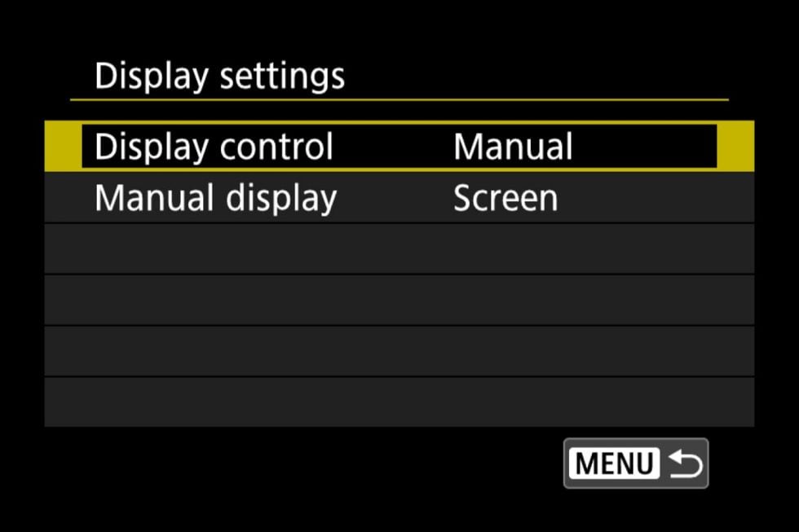Open the Screen value of Manual display

505,198
